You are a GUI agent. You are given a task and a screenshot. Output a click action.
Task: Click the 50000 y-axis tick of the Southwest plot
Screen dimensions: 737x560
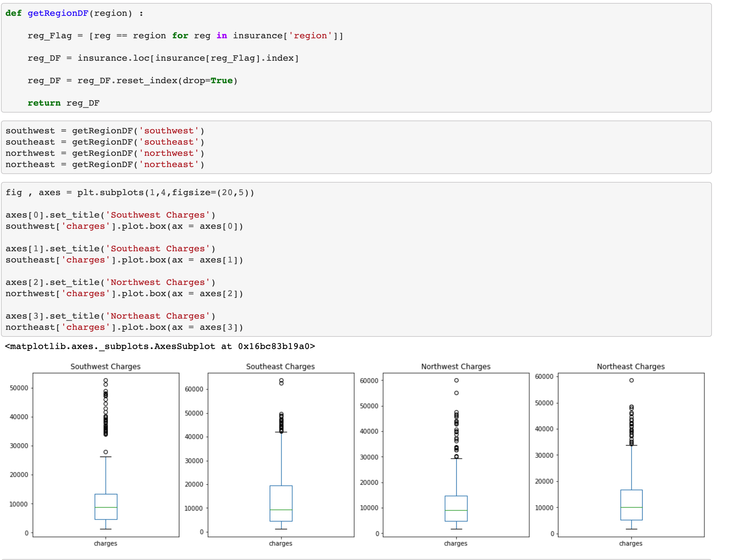(x=19, y=388)
